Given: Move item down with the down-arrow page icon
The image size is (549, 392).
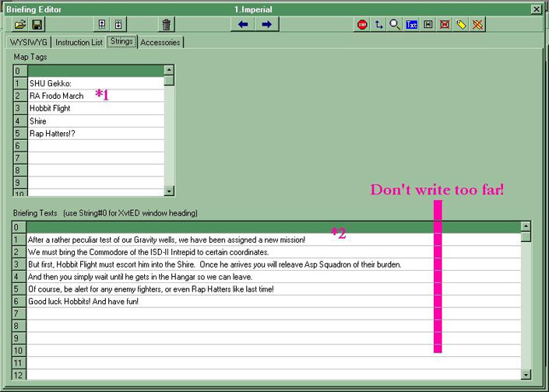Looking at the screenshot, I should click(118, 24).
